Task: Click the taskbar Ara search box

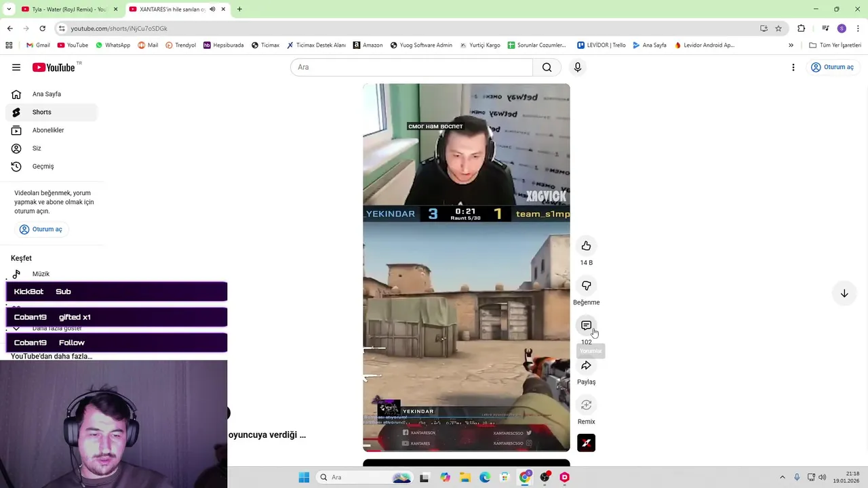Action: [365, 477]
